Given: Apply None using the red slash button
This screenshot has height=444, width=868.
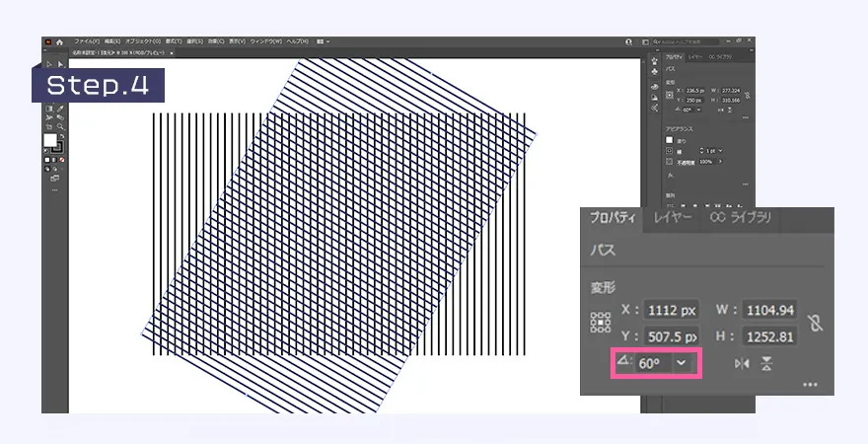Looking at the screenshot, I should pyautogui.click(x=61, y=160).
